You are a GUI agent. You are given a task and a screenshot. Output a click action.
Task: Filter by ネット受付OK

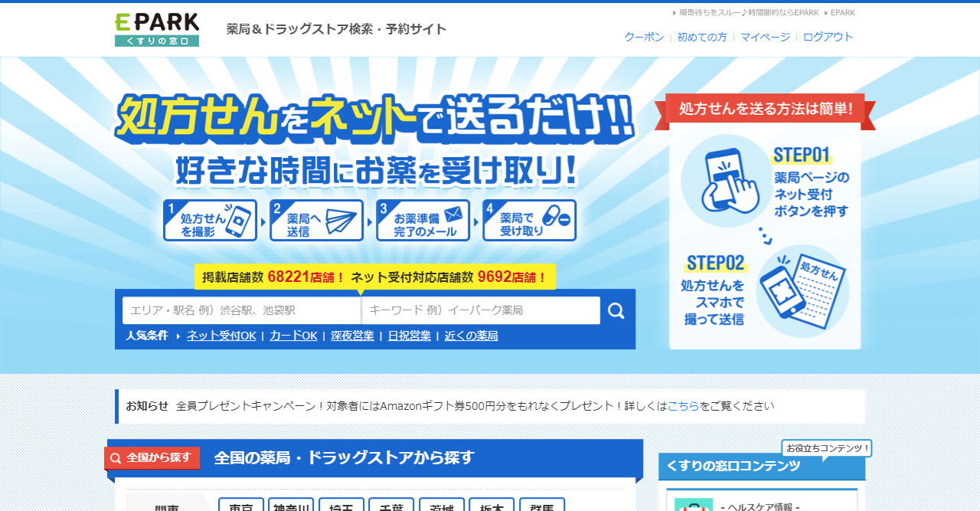[x=221, y=336]
